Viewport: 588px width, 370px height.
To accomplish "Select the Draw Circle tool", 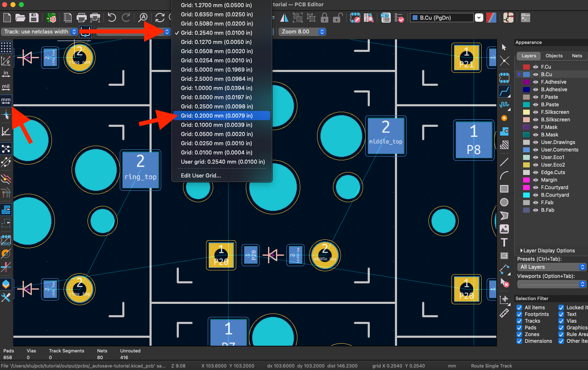I will click(x=504, y=202).
